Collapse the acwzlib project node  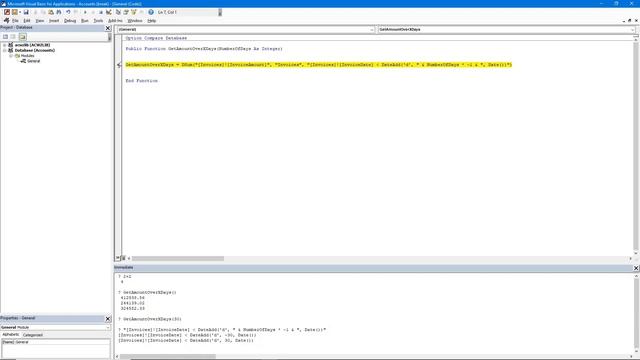(x=4, y=45)
